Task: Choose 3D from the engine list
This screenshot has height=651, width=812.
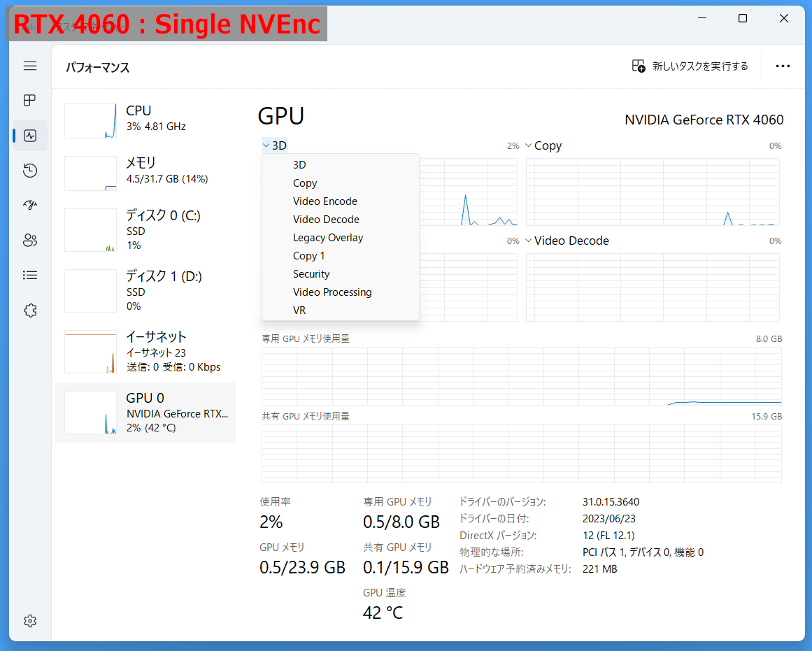Action: click(x=340, y=165)
